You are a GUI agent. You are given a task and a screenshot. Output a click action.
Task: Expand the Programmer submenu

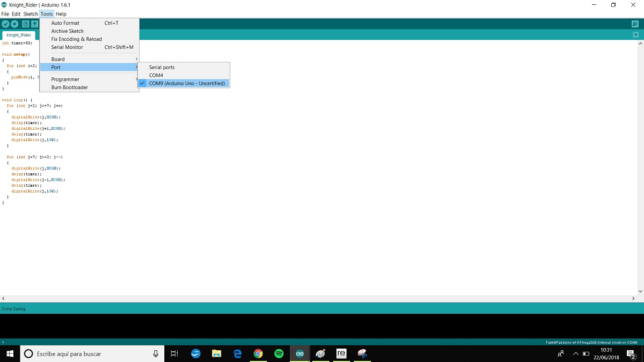[x=90, y=79]
